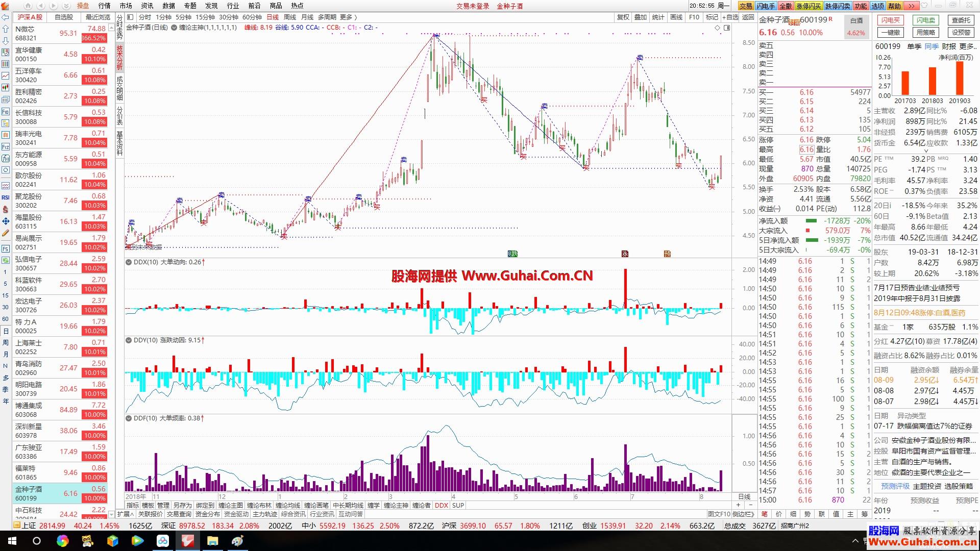Open the 更多.. financial report options
The height and width of the screenshot is (551, 980).
[967, 46]
